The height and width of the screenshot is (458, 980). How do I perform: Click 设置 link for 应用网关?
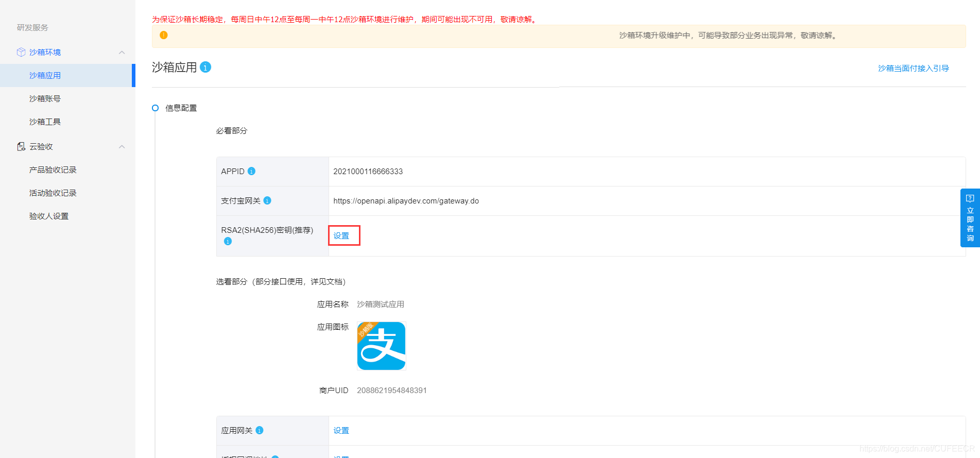(x=341, y=430)
